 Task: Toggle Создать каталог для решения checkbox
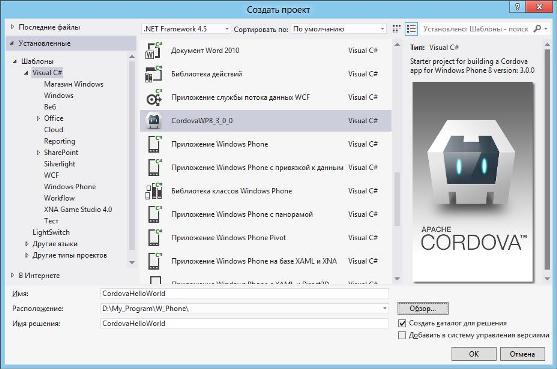(x=402, y=323)
